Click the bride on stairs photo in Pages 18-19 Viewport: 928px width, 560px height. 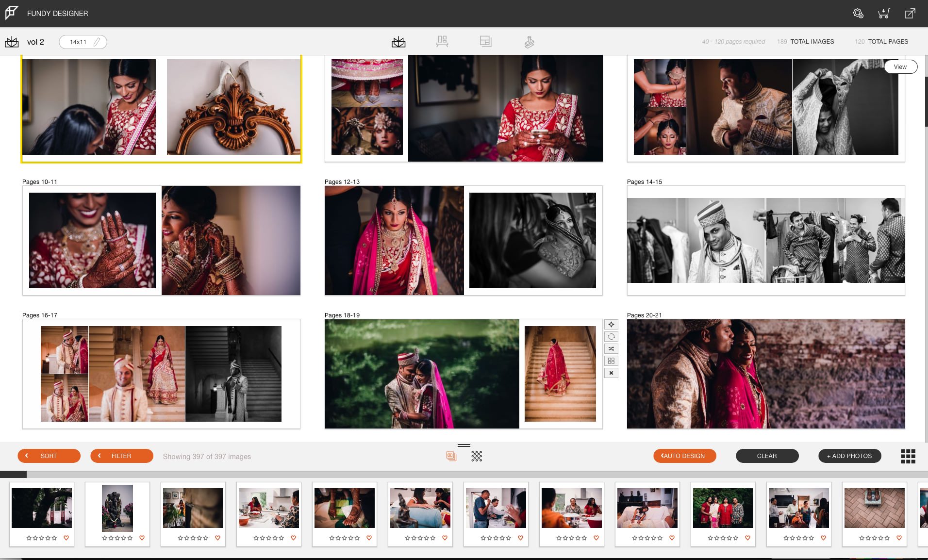560,374
